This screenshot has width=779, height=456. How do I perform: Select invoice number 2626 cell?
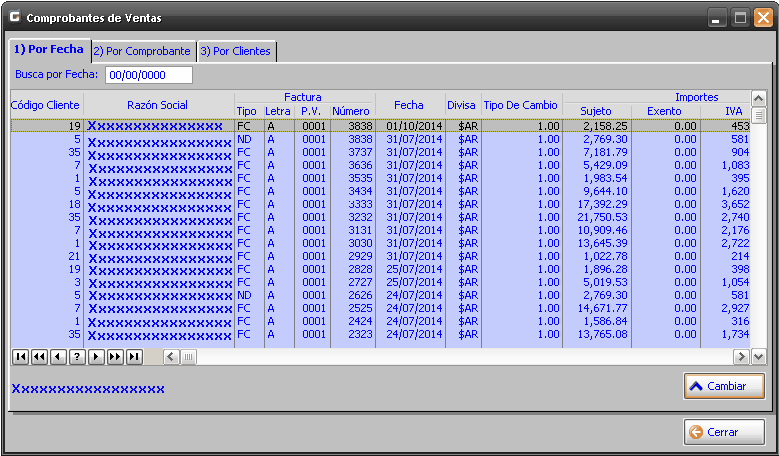pos(353,295)
